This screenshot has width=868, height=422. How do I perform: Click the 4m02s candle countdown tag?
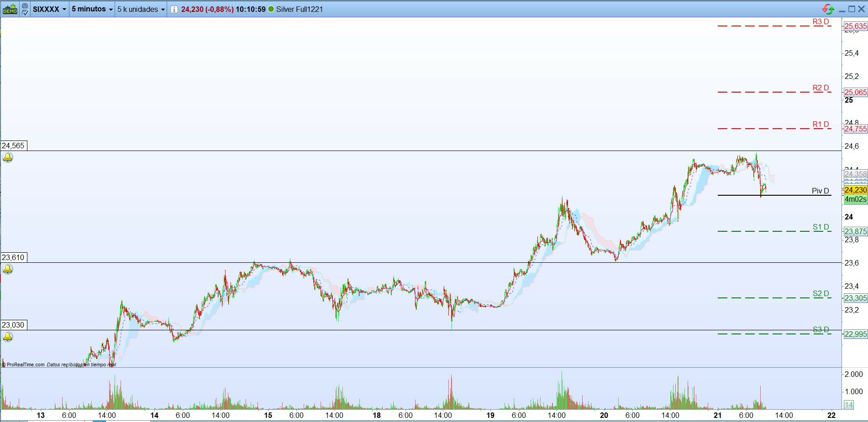click(855, 199)
